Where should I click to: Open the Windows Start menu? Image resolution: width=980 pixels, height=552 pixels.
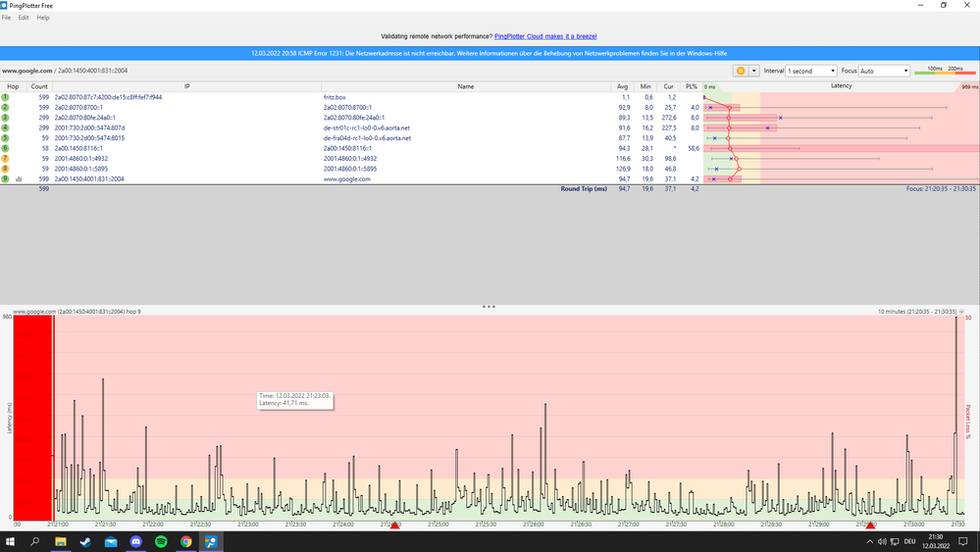click(10, 541)
